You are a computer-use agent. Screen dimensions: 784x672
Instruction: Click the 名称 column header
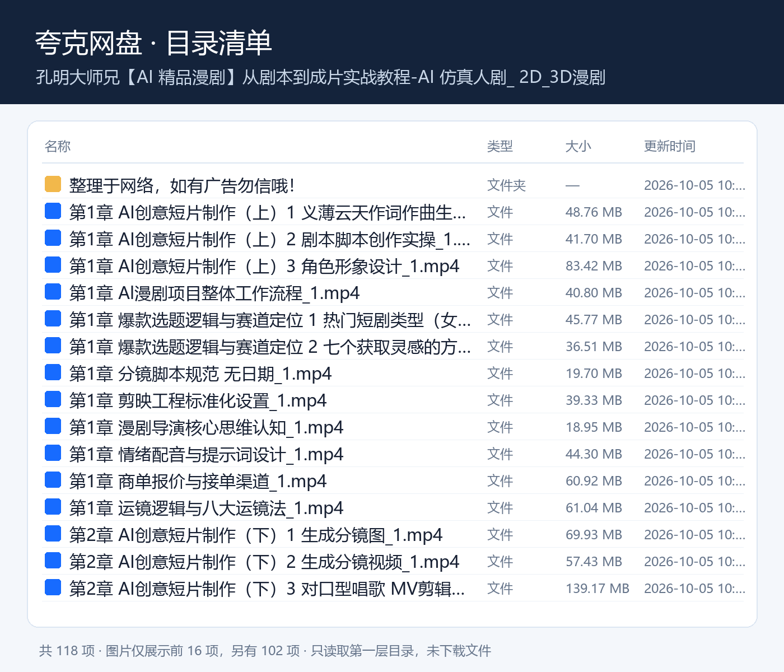58,146
